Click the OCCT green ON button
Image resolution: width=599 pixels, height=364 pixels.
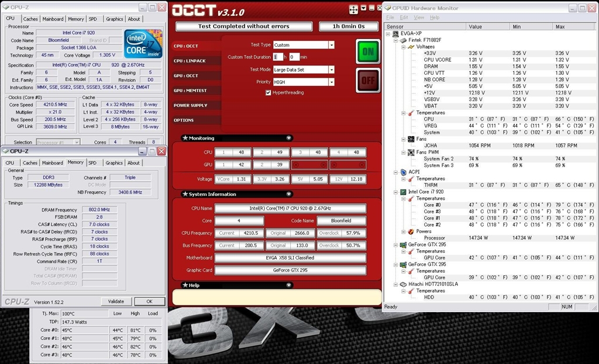(x=368, y=51)
